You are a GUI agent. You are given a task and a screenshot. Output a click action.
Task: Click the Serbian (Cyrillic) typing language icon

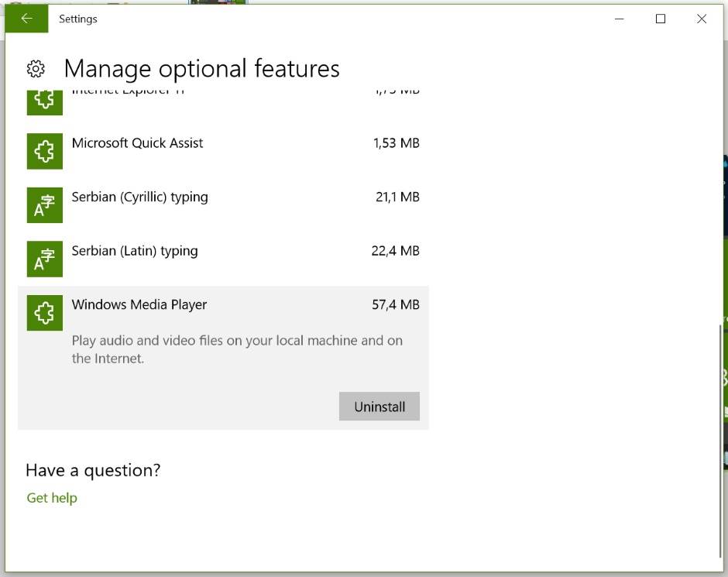[x=45, y=205]
